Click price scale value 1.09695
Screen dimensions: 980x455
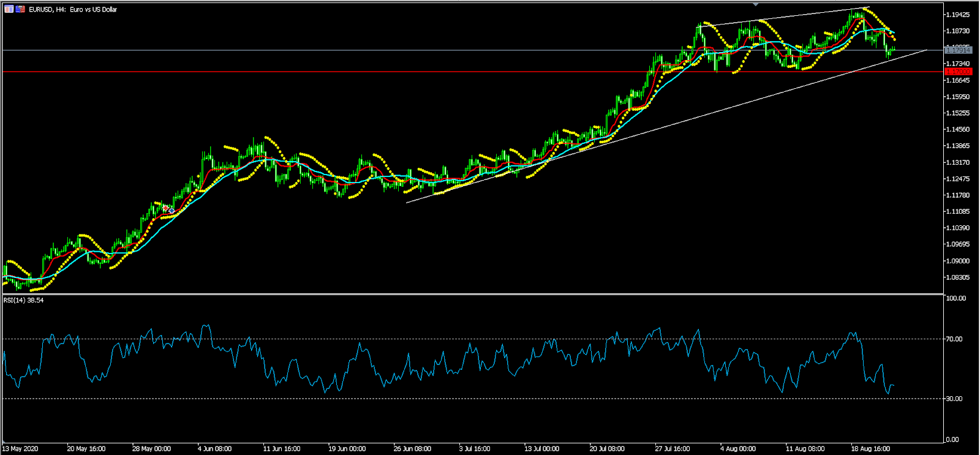coord(957,244)
